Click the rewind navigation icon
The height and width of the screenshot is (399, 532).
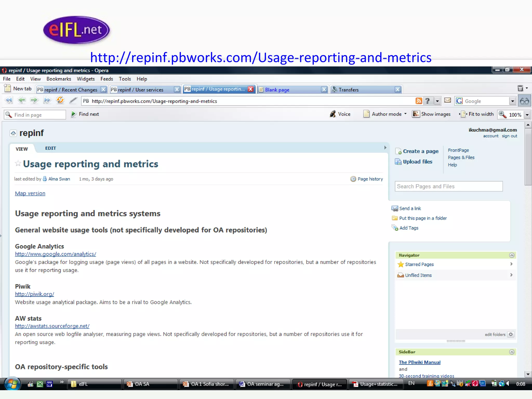[x=9, y=100]
